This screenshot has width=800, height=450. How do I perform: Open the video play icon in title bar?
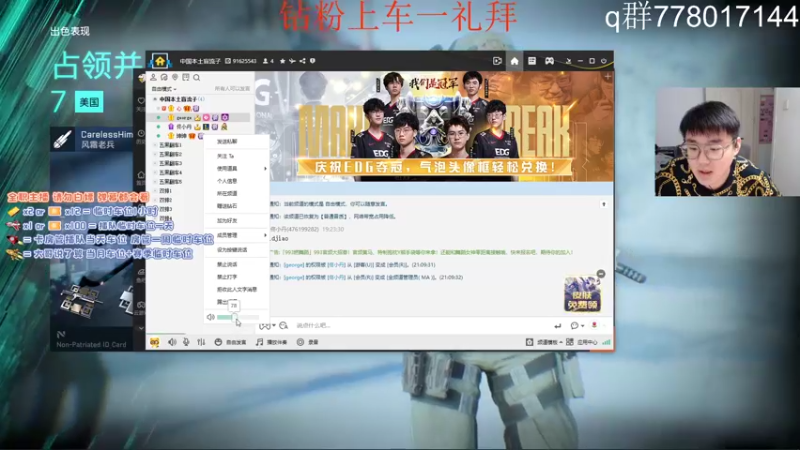click(x=497, y=61)
